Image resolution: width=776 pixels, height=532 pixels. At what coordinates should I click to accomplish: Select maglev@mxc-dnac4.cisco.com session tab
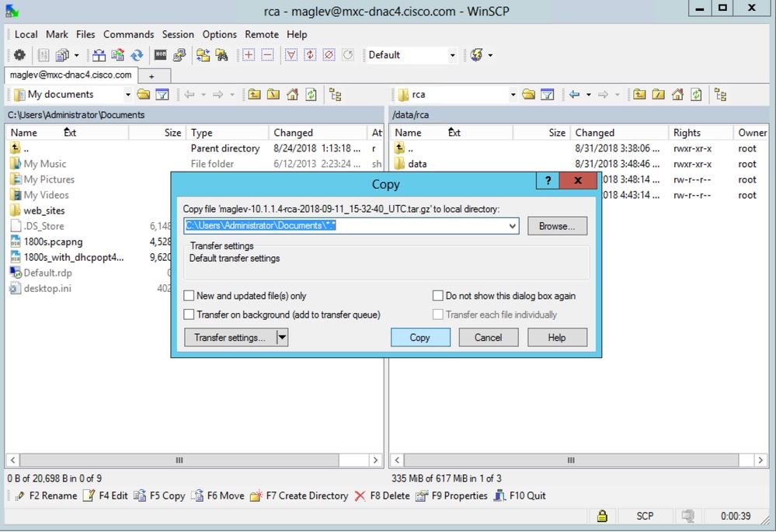click(x=71, y=75)
